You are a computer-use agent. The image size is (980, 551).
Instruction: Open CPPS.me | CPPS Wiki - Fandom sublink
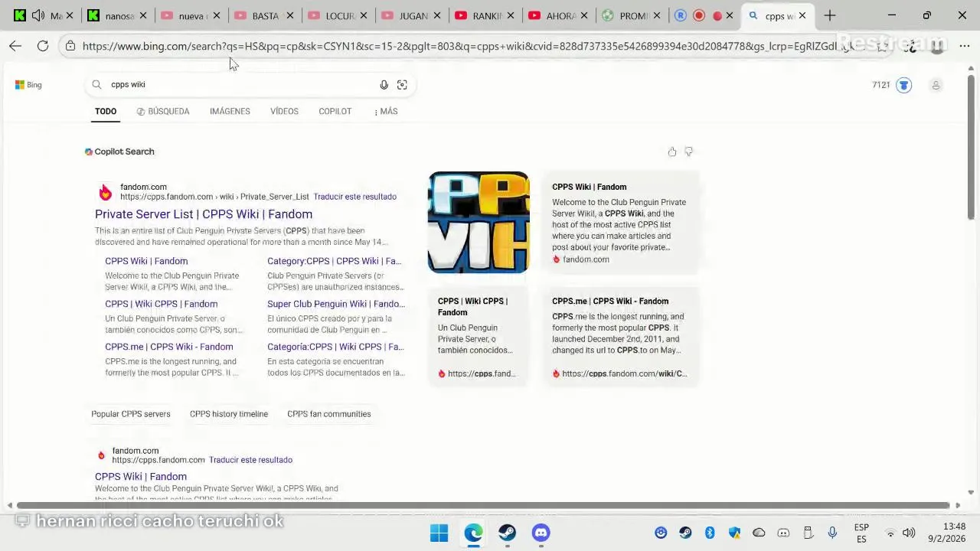[x=169, y=347]
